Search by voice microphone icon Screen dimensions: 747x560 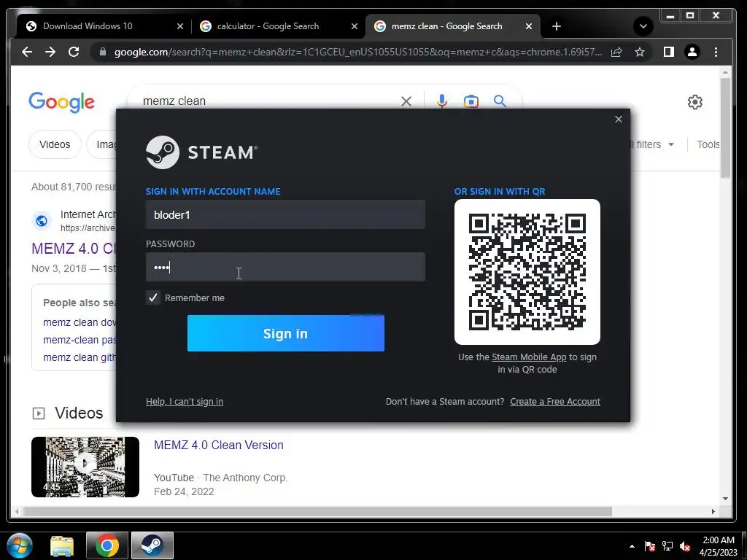click(x=442, y=101)
